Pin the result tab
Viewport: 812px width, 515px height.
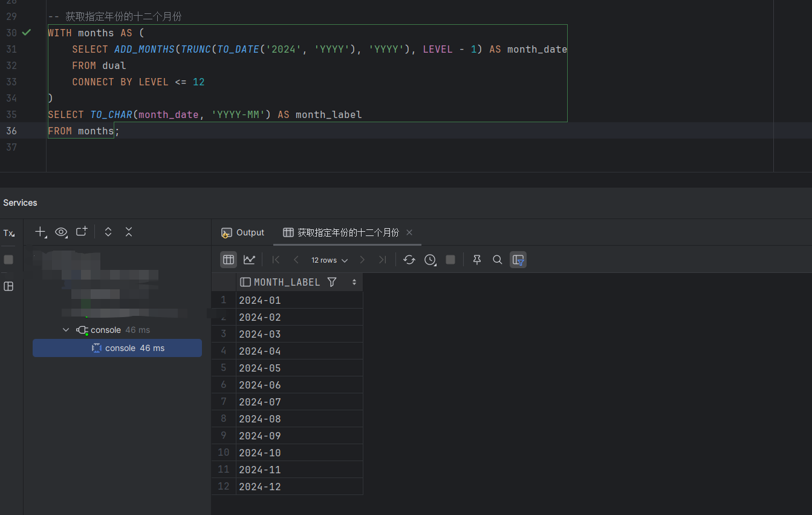pyautogui.click(x=477, y=260)
